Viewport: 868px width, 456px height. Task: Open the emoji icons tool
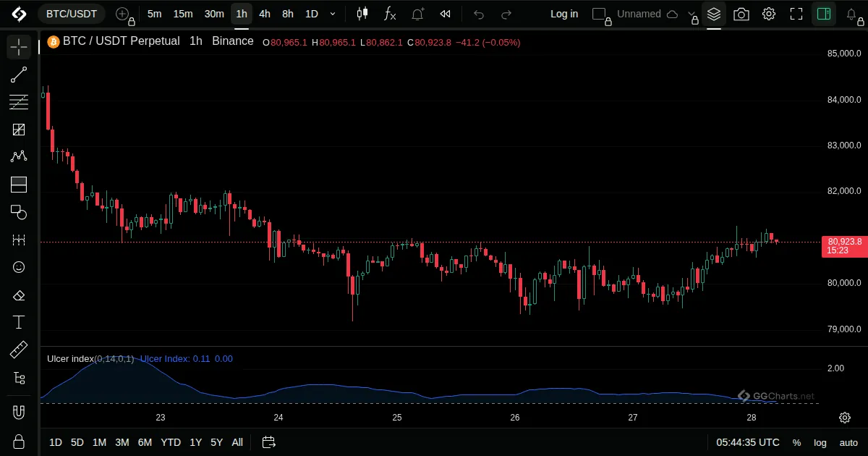click(19, 267)
